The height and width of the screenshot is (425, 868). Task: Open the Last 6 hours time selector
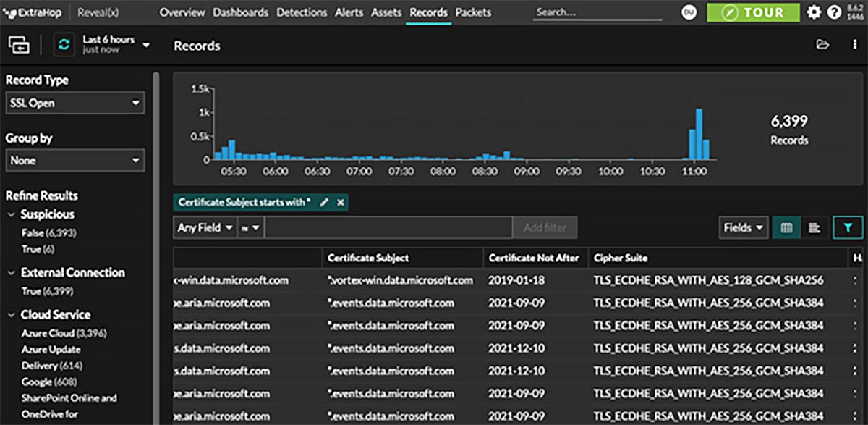pyautogui.click(x=116, y=45)
